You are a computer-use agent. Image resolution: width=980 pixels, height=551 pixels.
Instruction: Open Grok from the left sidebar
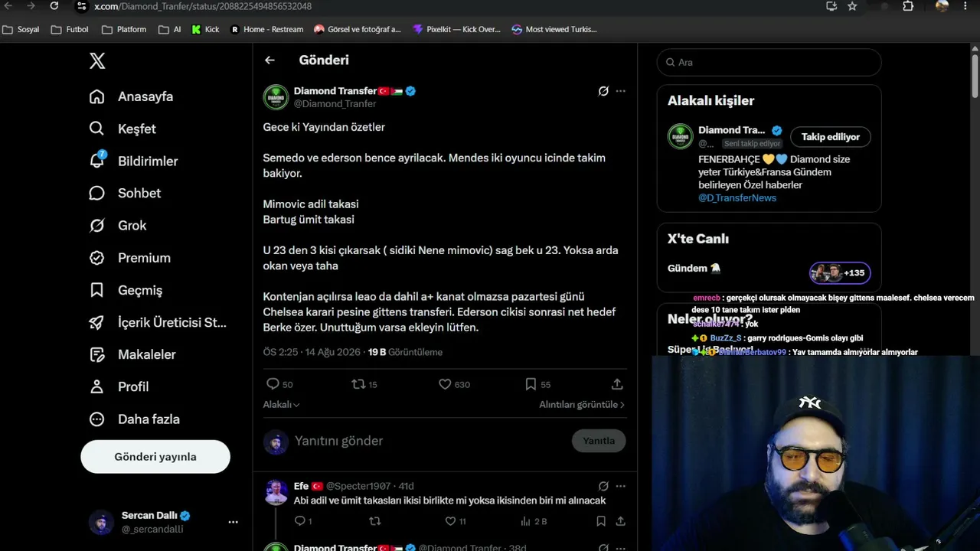pyautogui.click(x=117, y=225)
